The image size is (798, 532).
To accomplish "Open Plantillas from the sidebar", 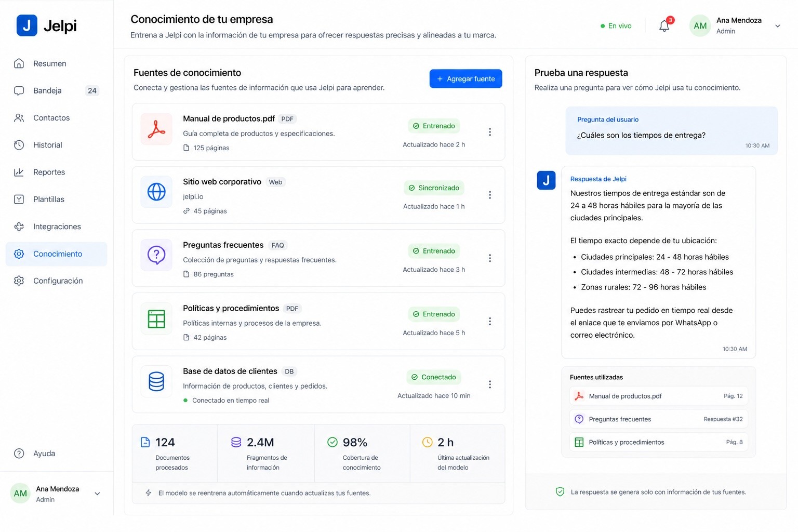I will pos(56,199).
